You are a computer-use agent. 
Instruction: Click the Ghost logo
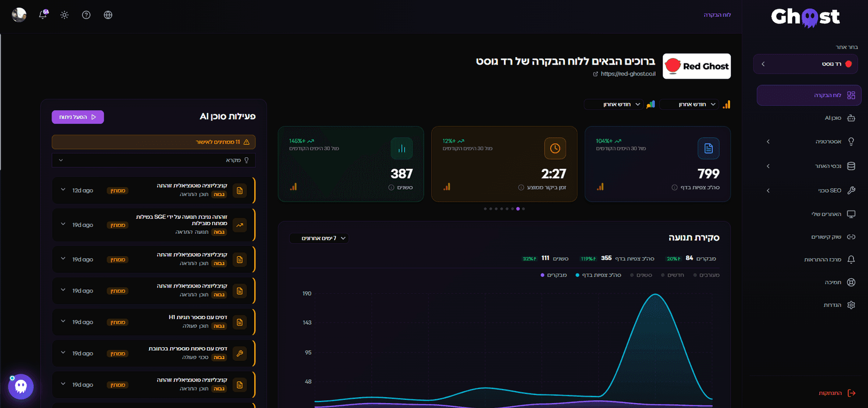(805, 17)
